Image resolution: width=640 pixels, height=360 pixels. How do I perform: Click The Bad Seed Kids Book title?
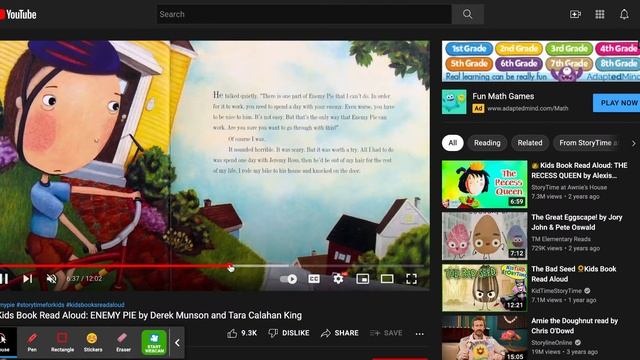click(573, 274)
